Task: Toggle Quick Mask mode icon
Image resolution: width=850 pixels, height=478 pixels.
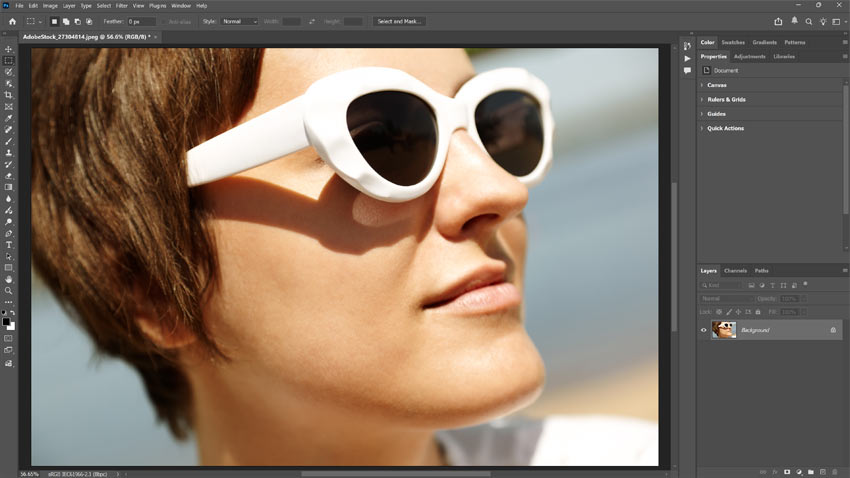Action: click(9, 339)
